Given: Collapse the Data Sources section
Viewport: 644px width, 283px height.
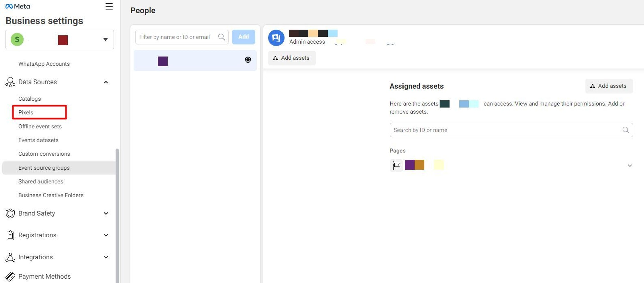Looking at the screenshot, I should [x=106, y=82].
